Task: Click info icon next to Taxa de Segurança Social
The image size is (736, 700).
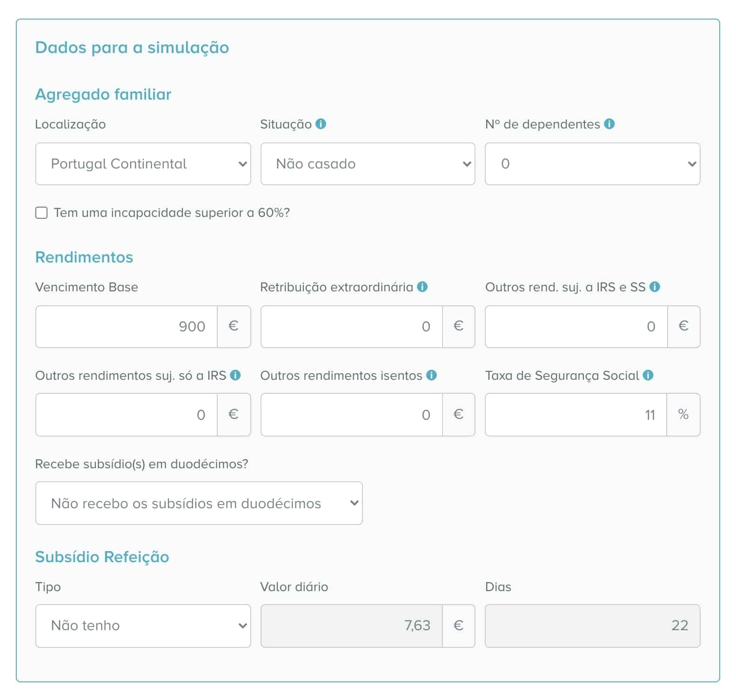Action: point(648,375)
